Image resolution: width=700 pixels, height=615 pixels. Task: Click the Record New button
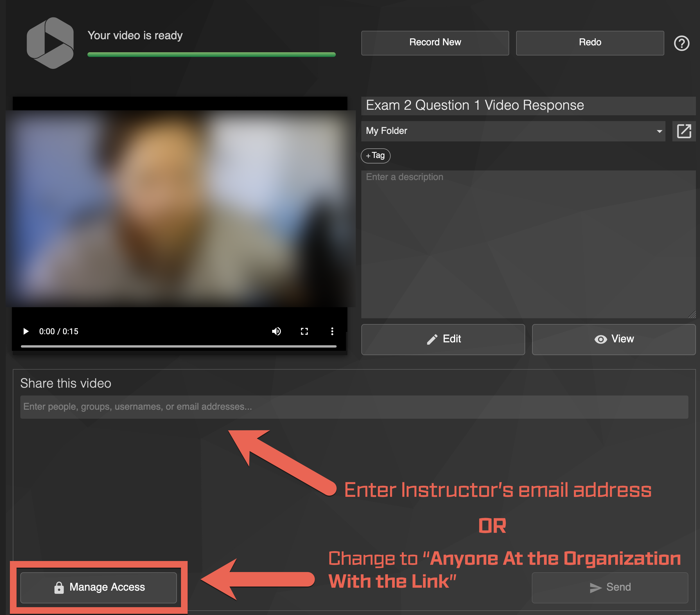point(435,43)
